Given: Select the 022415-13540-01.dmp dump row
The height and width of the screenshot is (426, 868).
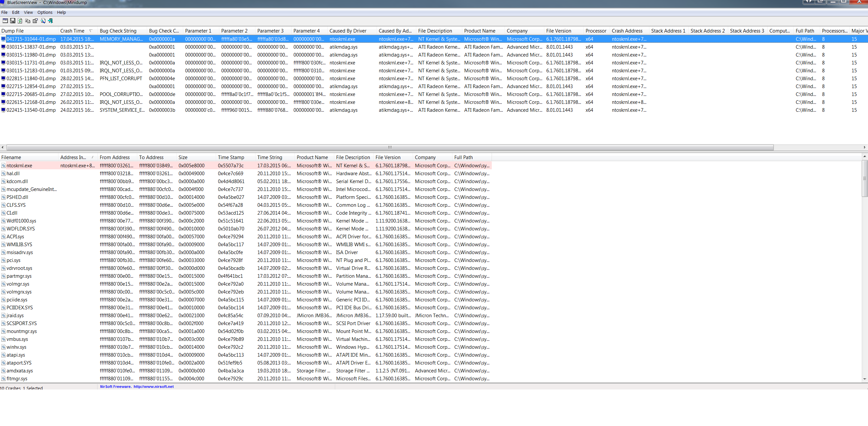Looking at the screenshot, I should (31, 110).
